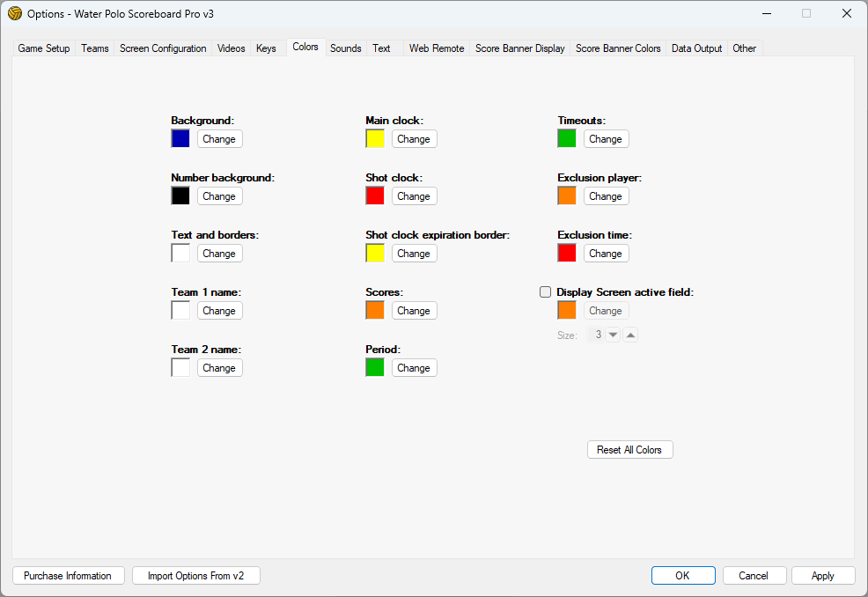Click the water polo ball app icon
868x597 pixels.
click(x=15, y=13)
